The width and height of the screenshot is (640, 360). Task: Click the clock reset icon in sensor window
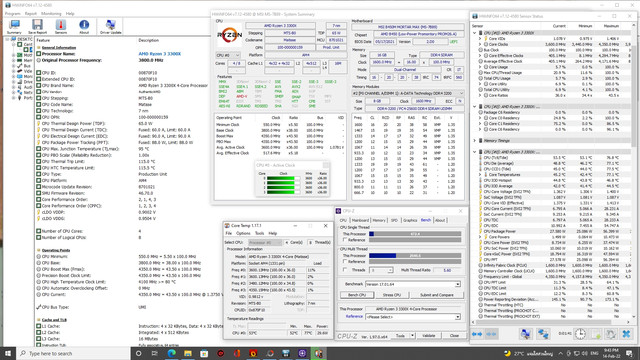tap(580, 334)
